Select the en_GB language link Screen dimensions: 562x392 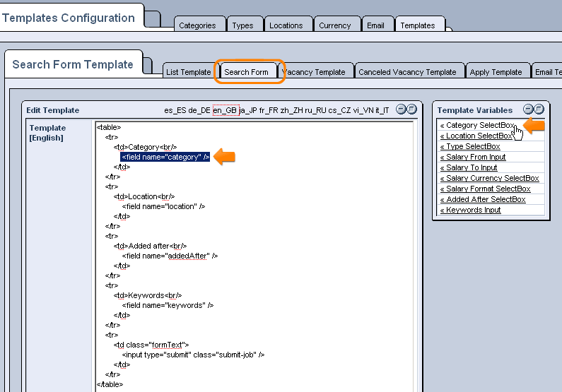(x=225, y=110)
